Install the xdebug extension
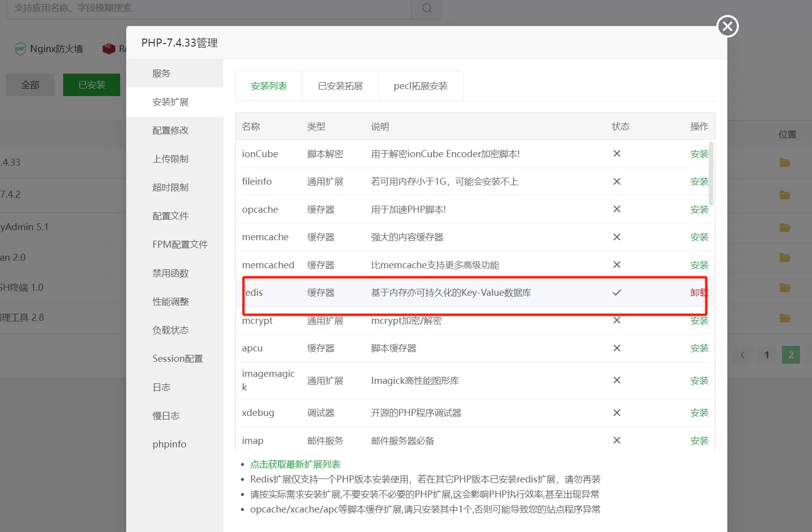Screen dimensions: 812x532 [699, 412]
